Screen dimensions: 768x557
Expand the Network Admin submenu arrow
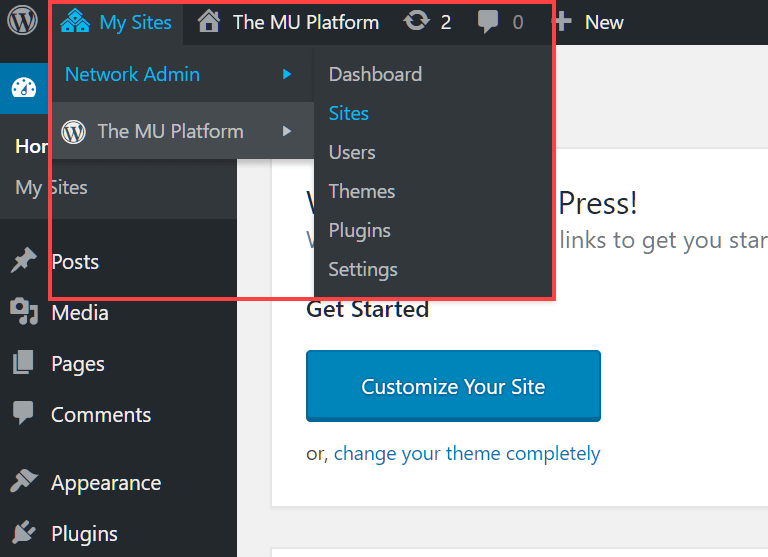tap(287, 74)
